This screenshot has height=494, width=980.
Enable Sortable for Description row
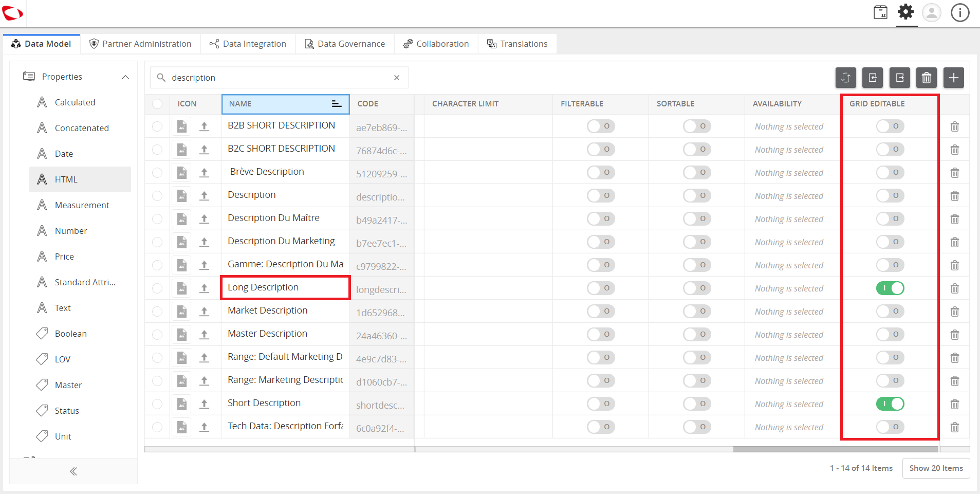coord(697,195)
